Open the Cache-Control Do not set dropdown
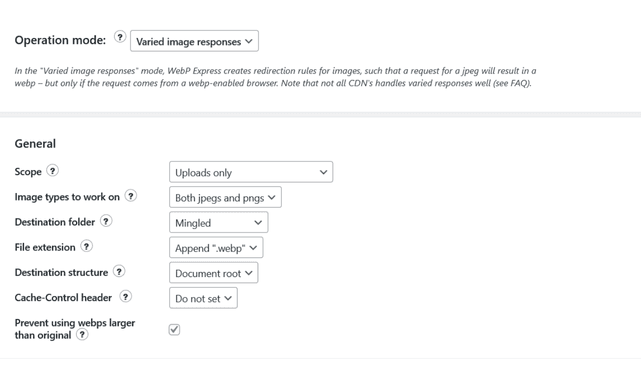The image size is (641, 380). click(x=203, y=298)
